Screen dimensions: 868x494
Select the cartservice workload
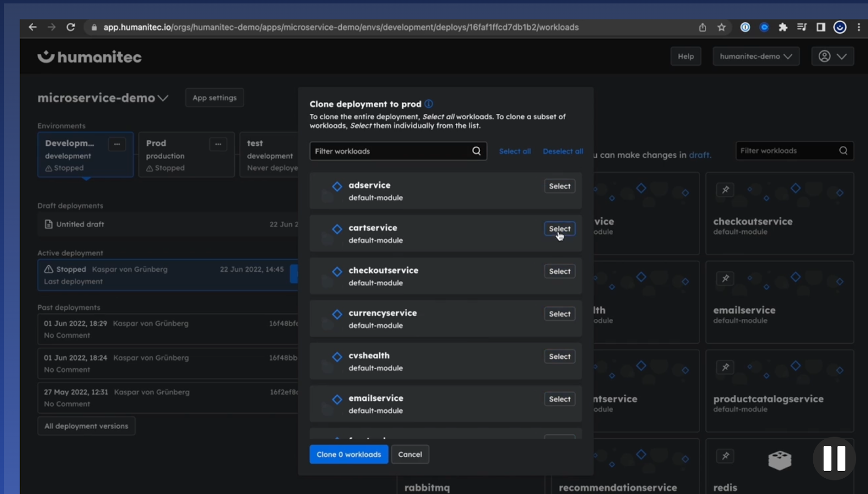pyautogui.click(x=559, y=229)
